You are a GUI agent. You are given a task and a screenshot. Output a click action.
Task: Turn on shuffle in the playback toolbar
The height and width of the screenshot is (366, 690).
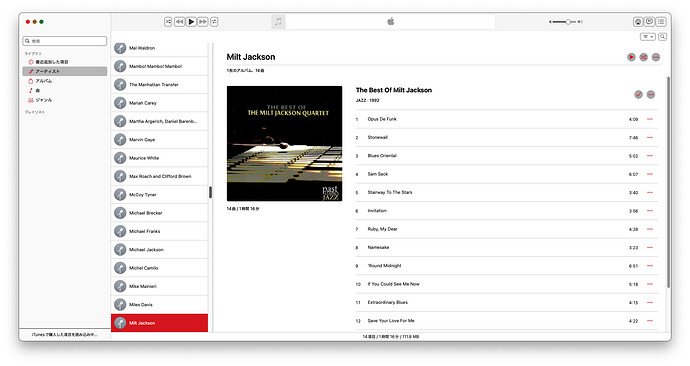(x=168, y=22)
